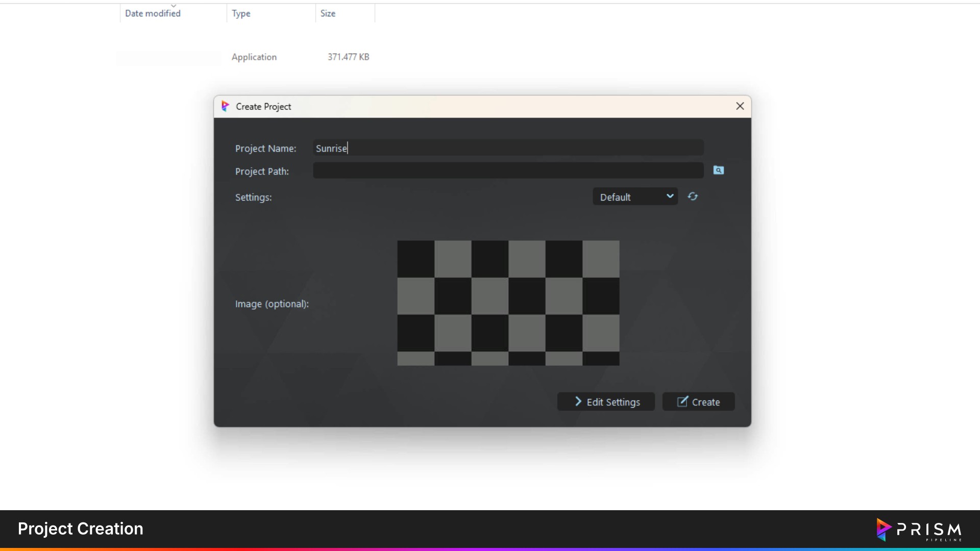The width and height of the screenshot is (980, 551).
Task: Click the Create Project title bar
Action: [459, 106]
